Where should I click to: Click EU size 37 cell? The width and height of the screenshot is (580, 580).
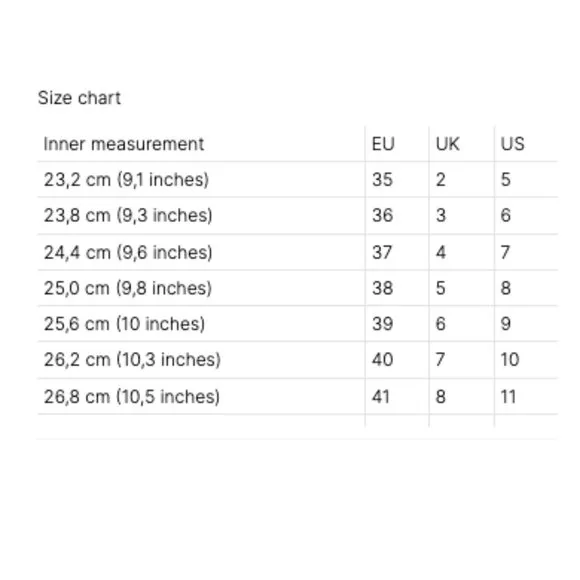pyautogui.click(x=382, y=252)
